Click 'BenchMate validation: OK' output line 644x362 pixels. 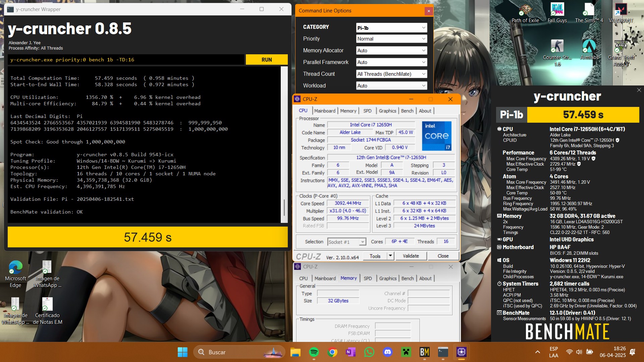click(x=47, y=212)
